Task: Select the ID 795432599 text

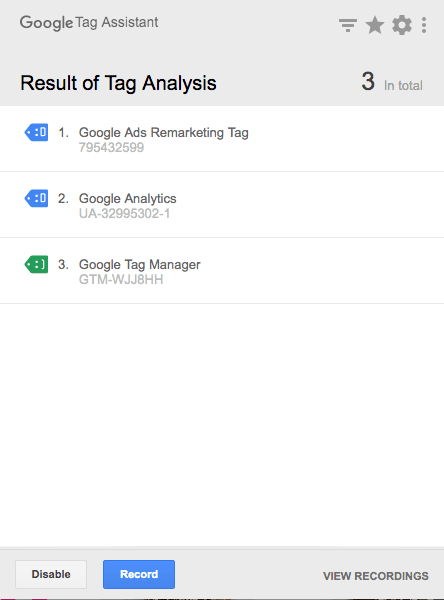Action: [111, 147]
